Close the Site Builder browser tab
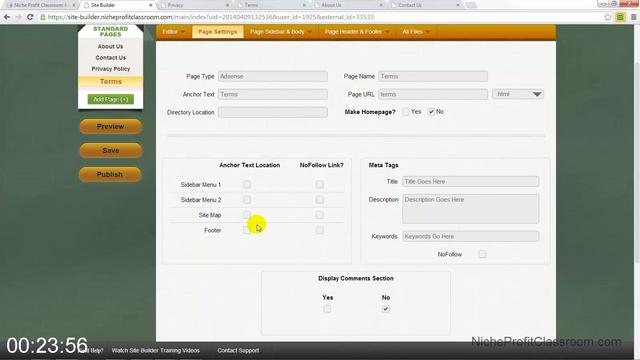640x360 pixels. [151, 5]
